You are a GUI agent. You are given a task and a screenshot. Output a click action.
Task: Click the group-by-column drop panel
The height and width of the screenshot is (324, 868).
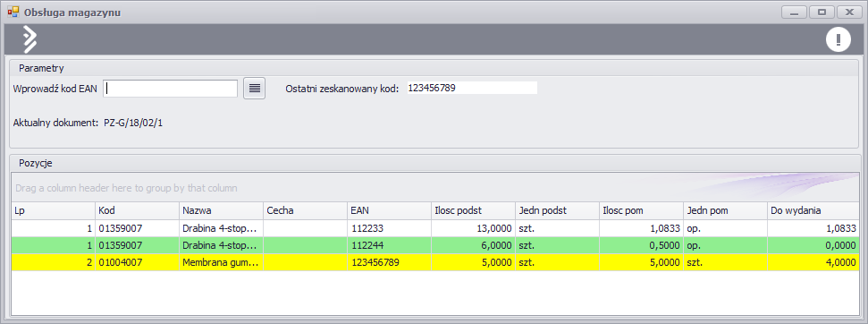(x=435, y=188)
